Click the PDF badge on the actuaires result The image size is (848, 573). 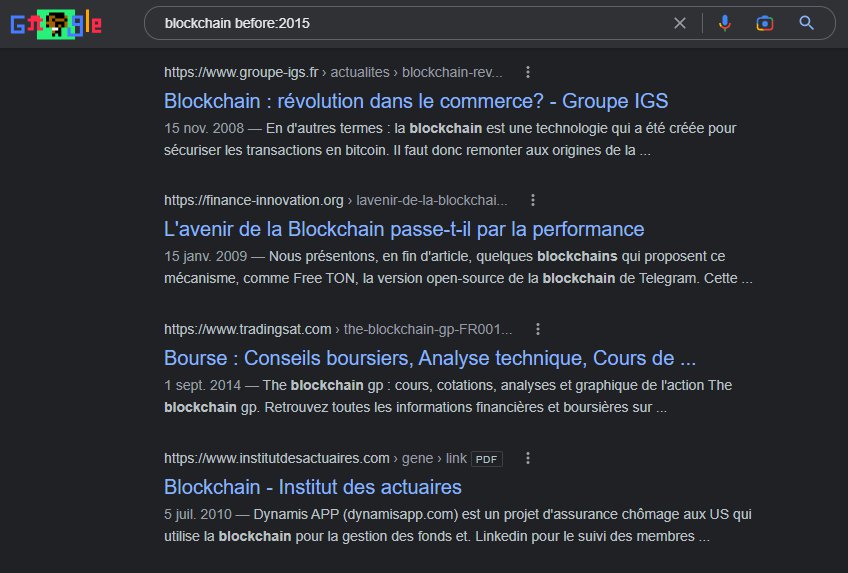487,459
